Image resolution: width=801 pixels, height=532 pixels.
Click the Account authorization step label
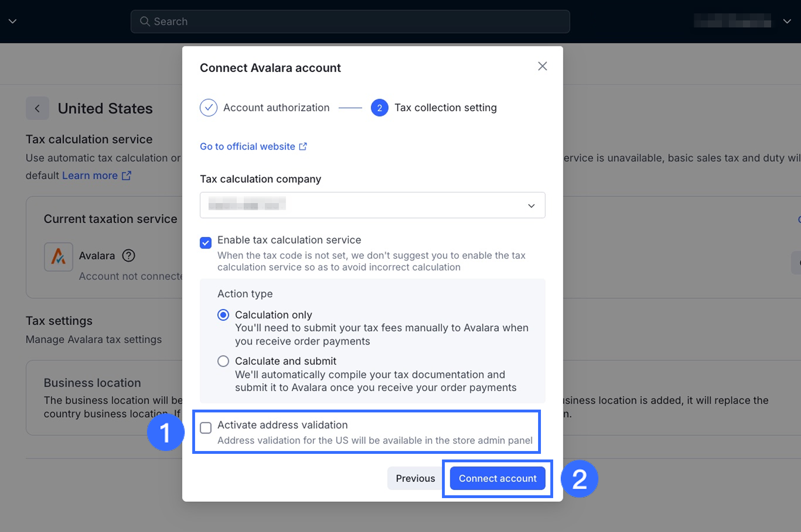pos(277,108)
